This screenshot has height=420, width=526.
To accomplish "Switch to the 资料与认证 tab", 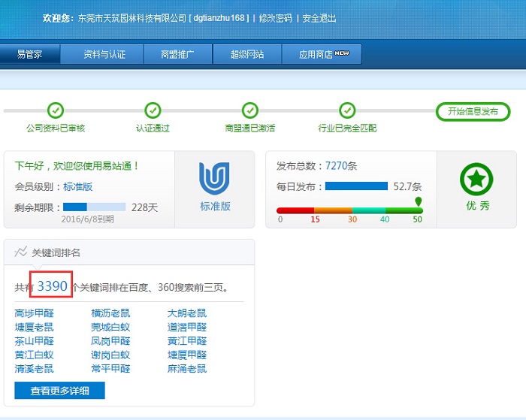I will tap(104, 54).
